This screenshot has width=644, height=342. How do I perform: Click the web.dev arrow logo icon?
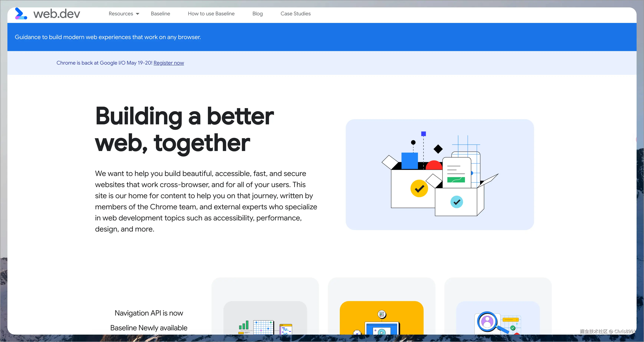pos(21,14)
